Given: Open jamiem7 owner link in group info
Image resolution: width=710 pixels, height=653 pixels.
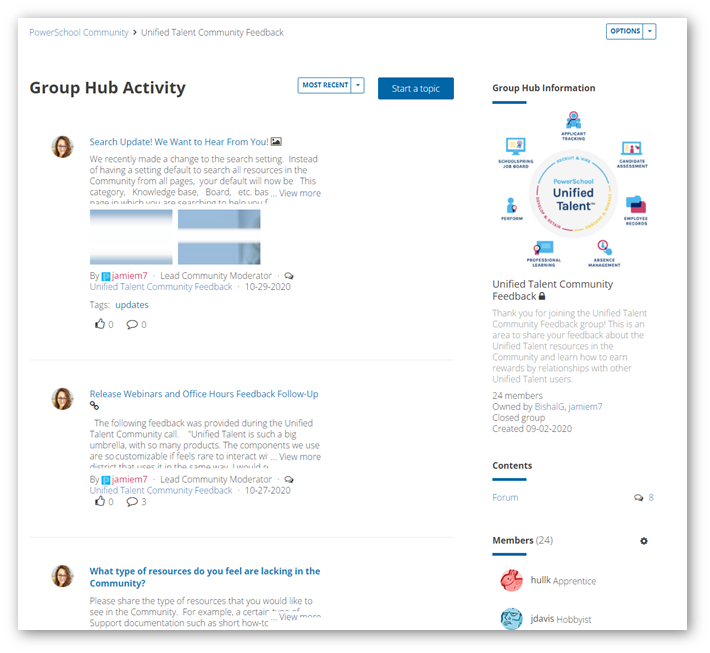Looking at the screenshot, I should point(585,407).
